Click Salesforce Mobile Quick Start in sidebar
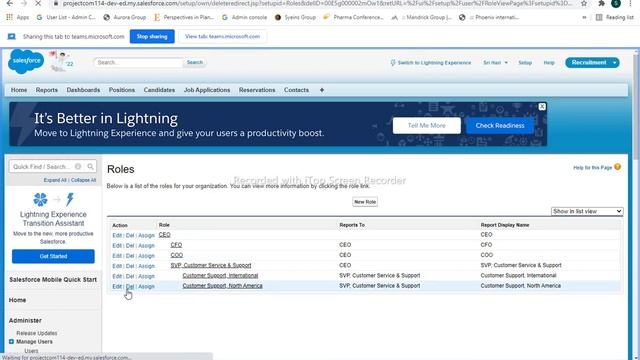Viewport: 640px width, 360px height. [53, 280]
